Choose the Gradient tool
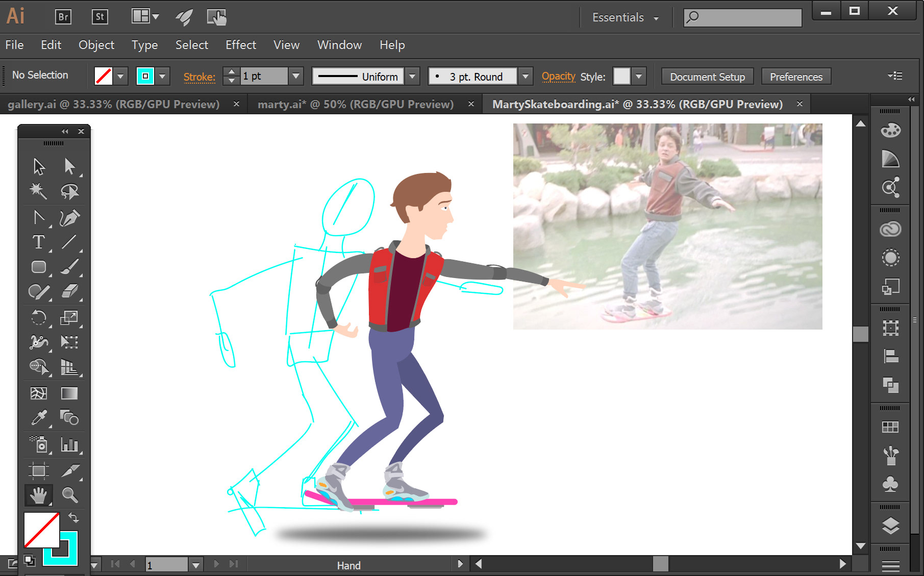Image resolution: width=924 pixels, height=576 pixels. [x=69, y=393]
